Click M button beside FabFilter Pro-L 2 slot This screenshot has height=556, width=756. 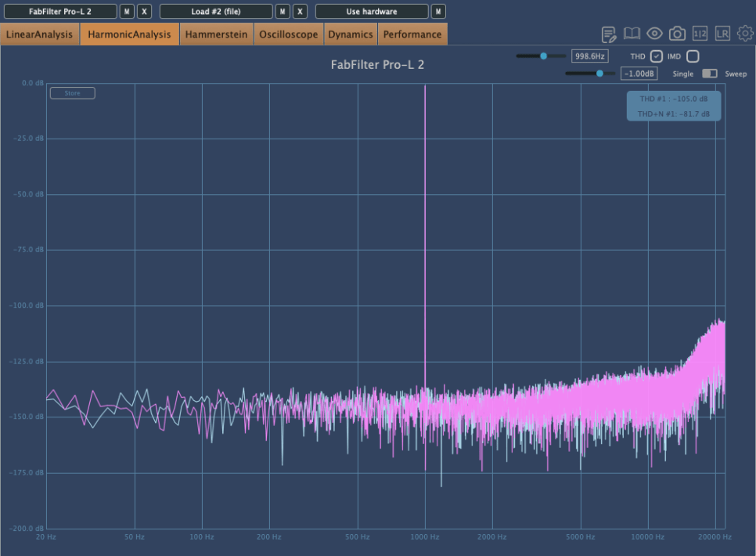coord(127,12)
